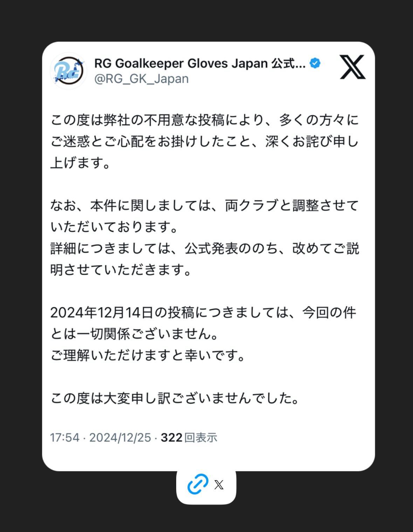Click the 17:54 post timestamp
This screenshot has width=413, height=532.
(65, 437)
